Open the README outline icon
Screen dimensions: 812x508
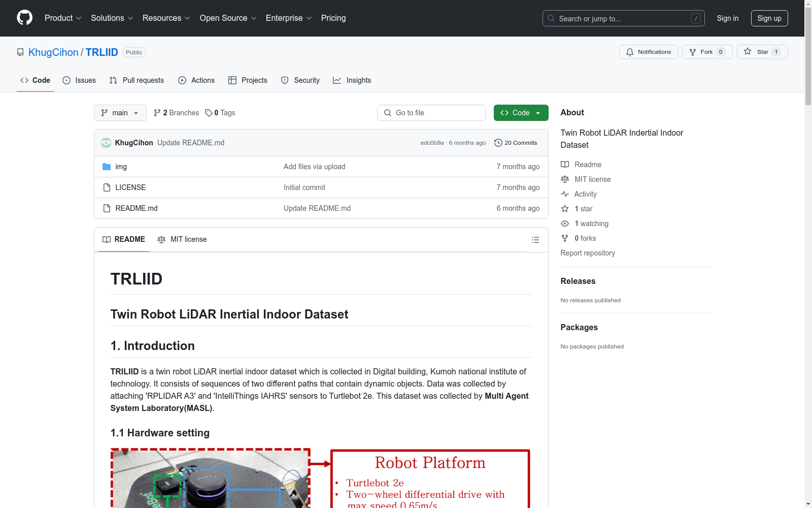pos(535,240)
